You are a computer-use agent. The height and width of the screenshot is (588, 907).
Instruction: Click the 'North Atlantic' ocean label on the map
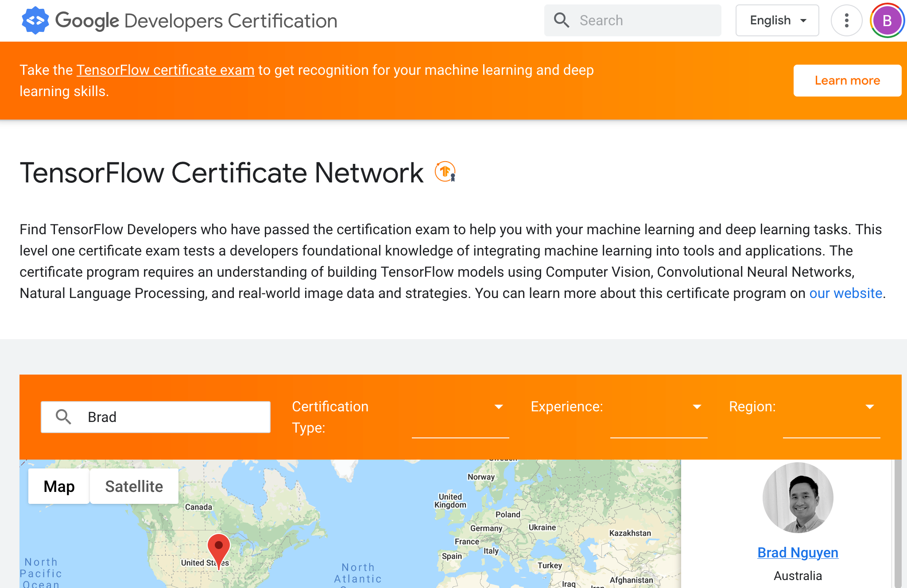coord(358,573)
